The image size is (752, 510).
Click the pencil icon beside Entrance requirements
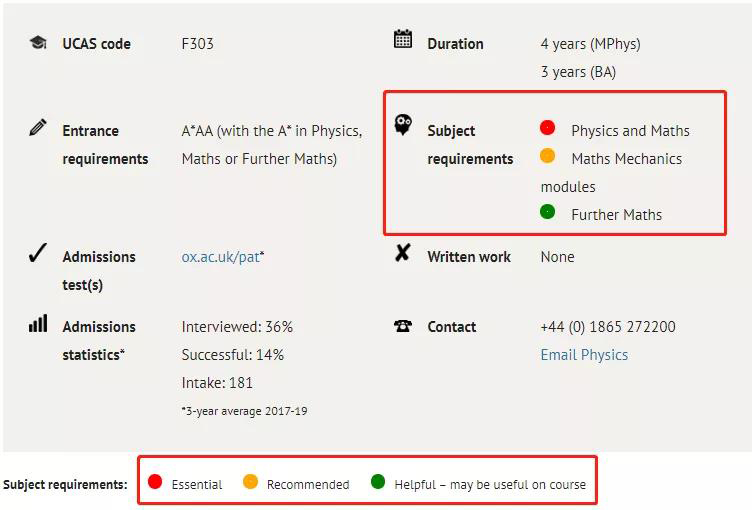tap(38, 128)
